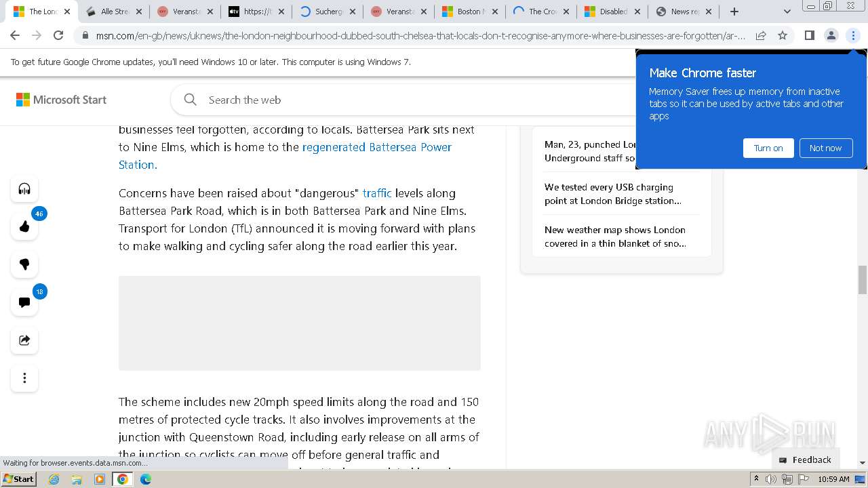Open the New weather map story

615,237
